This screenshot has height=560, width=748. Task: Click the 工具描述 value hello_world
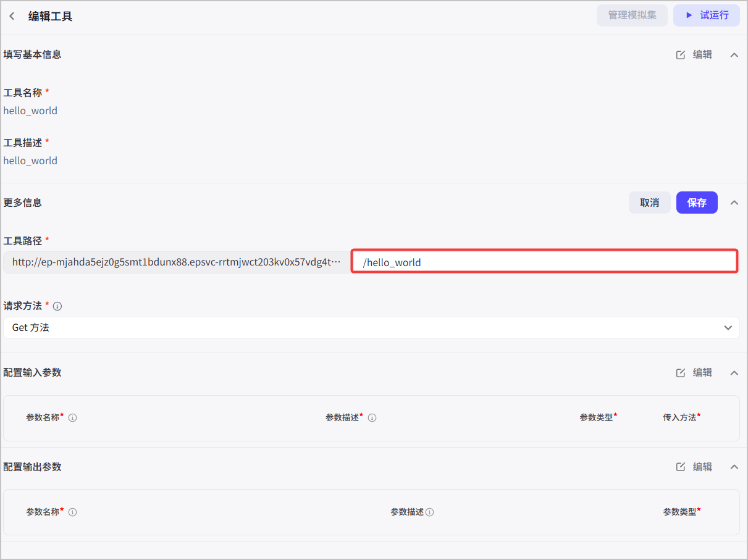pyautogui.click(x=30, y=161)
